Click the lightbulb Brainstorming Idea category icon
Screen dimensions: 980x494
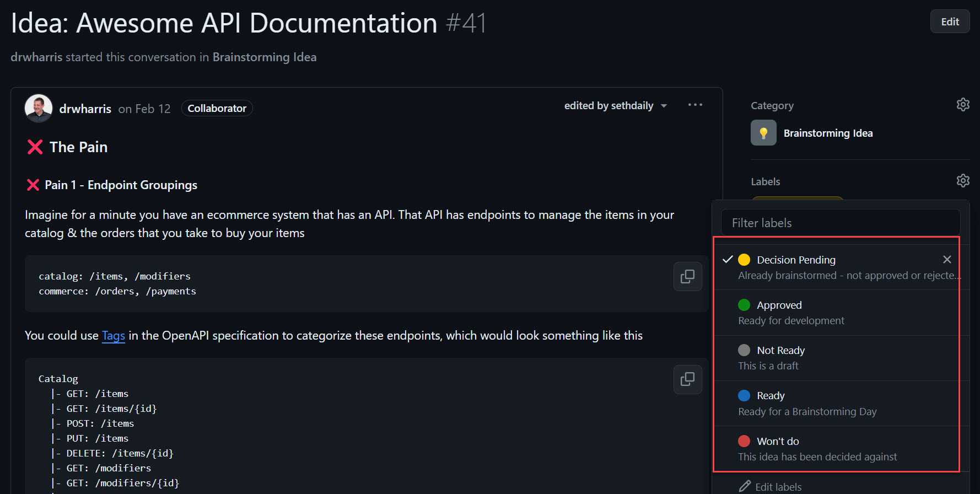(x=763, y=133)
